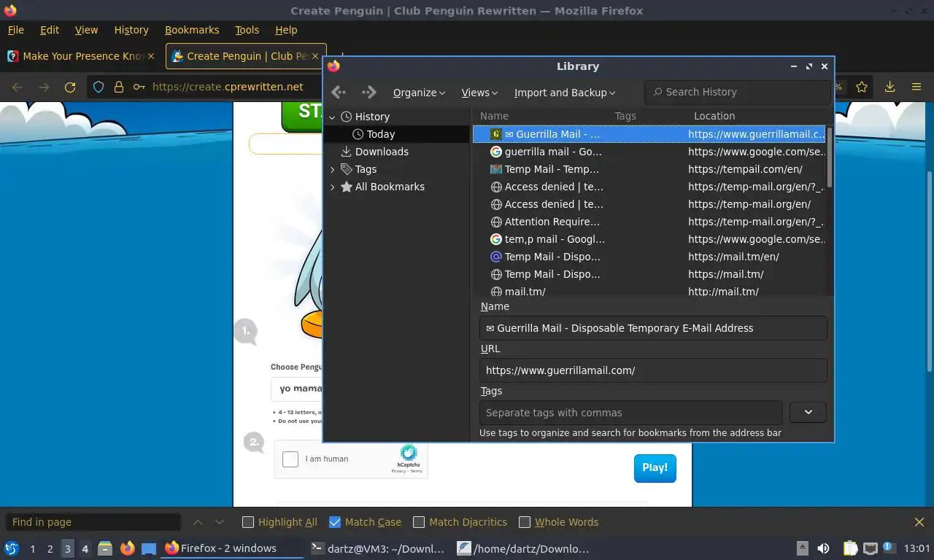The image size is (934, 560).
Task: Click the History clock icon in sidebar
Action: [x=346, y=117]
